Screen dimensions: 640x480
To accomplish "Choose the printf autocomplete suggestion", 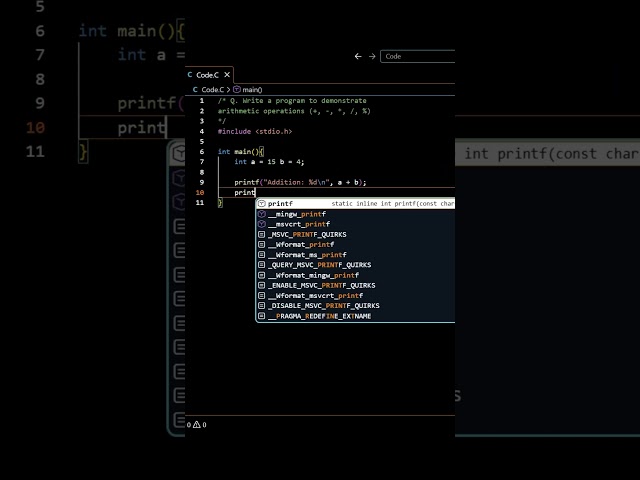I will pyautogui.click(x=355, y=203).
